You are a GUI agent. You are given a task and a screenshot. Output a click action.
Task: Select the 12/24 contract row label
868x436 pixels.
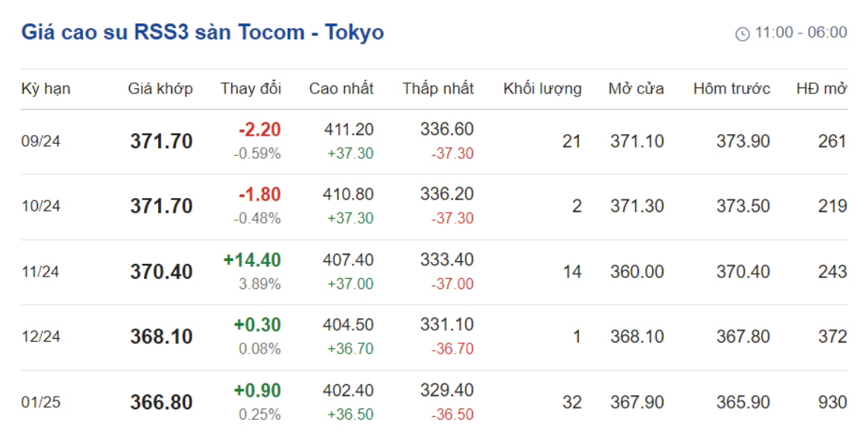click(x=41, y=337)
